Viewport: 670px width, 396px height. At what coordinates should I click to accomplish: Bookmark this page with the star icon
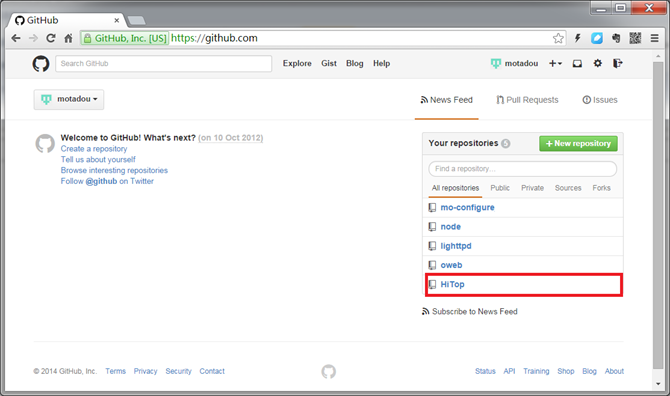[558, 38]
